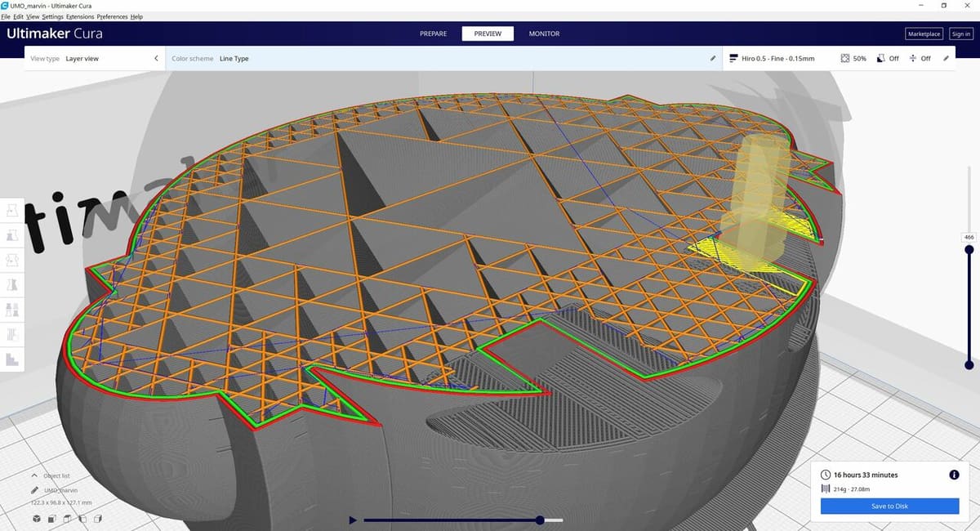The height and width of the screenshot is (531, 980).
Task: Open the Extensions menu
Action: pyautogui.click(x=80, y=16)
